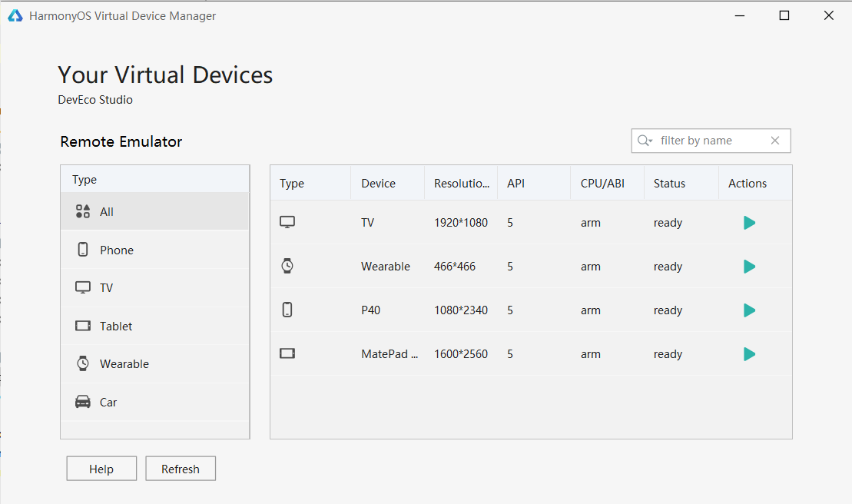Select the 466*466 resolution cell
The image size is (852, 504).
coord(455,267)
